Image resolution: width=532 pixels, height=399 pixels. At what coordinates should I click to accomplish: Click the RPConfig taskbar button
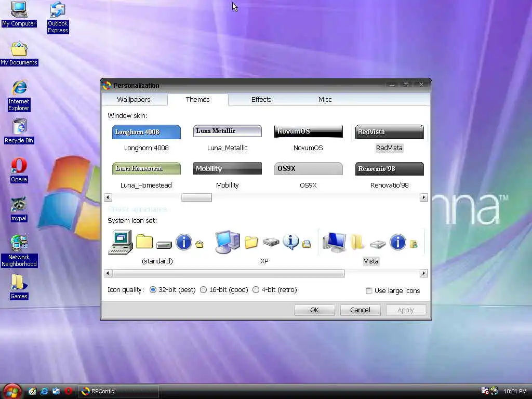point(118,391)
